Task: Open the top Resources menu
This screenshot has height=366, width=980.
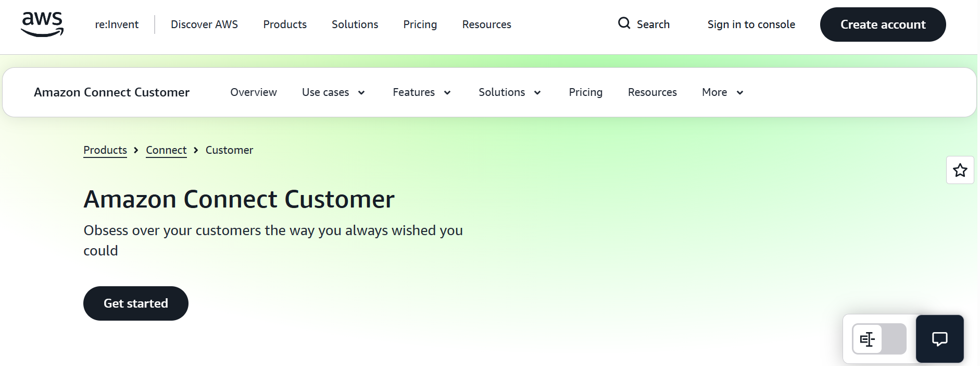Action: 486,25
